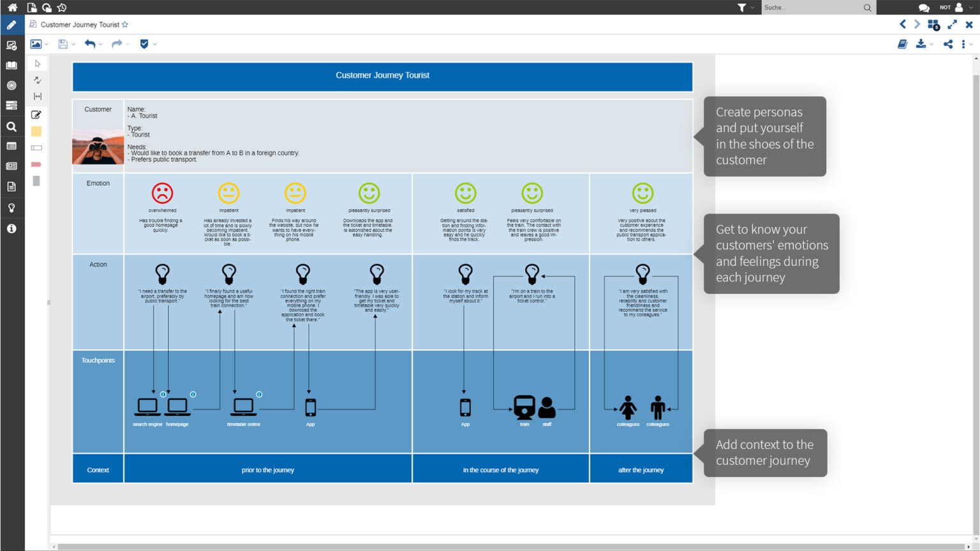The image size is (980, 551).
Task: Undo the last change using the toolbar arrow
Action: click(91, 43)
